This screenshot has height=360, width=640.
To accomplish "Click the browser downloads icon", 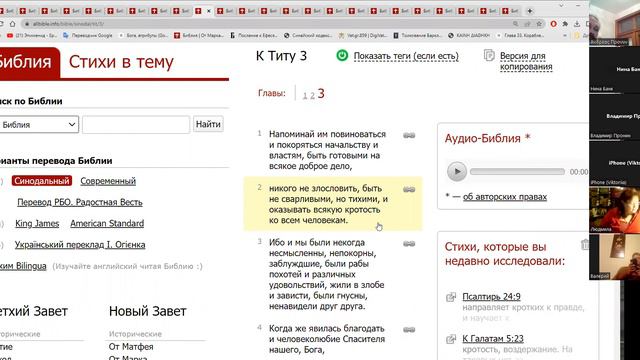I will [576, 24].
